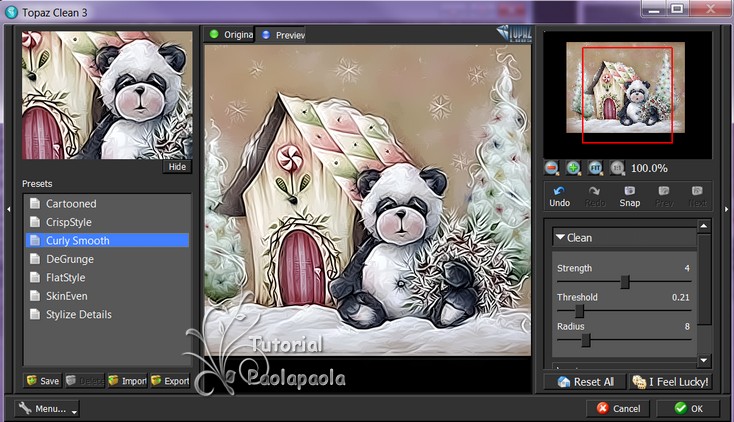Click the Threshold slider handle
The width and height of the screenshot is (734, 422).
click(x=580, y=311)
